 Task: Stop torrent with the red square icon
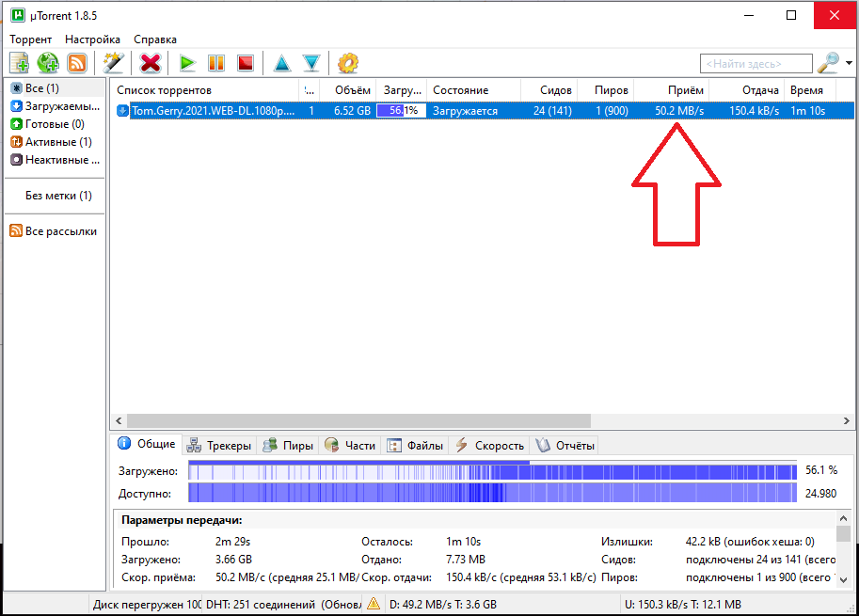(x=246, y=63)
